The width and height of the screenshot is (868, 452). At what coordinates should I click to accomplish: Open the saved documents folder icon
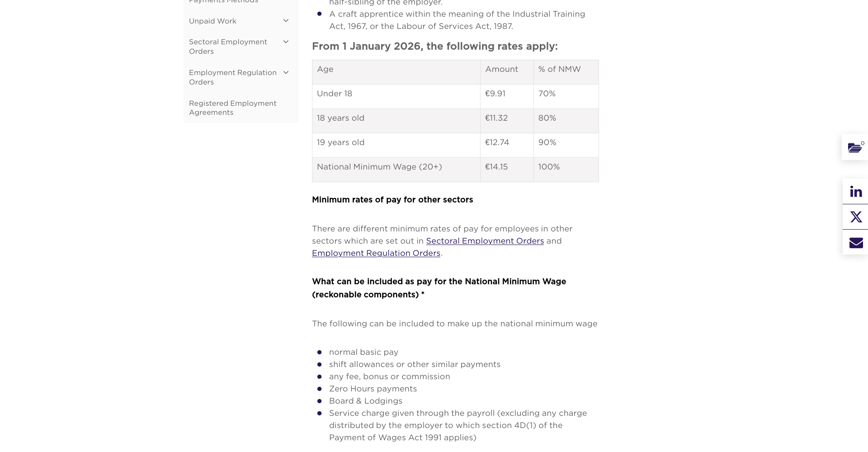pos(855,147)
